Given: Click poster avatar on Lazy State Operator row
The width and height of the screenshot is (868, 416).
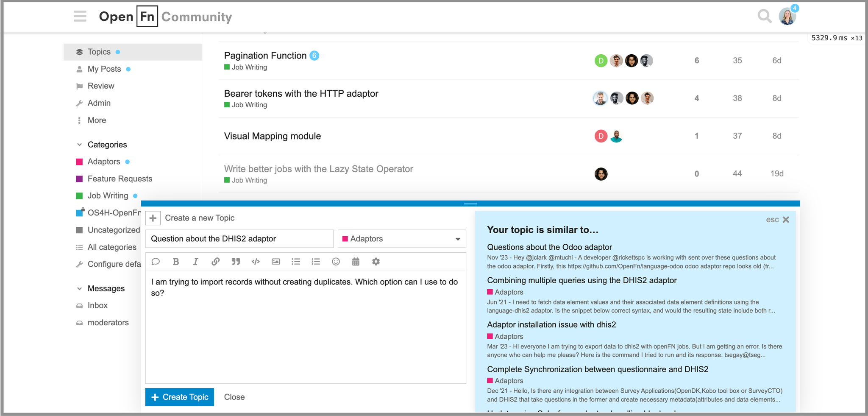Looking at the screenshot, I should click(601, 174).
